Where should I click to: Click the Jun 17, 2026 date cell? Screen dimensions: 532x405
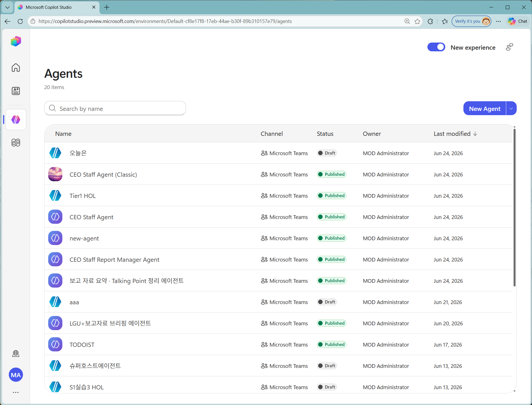[x=448, y=345]
